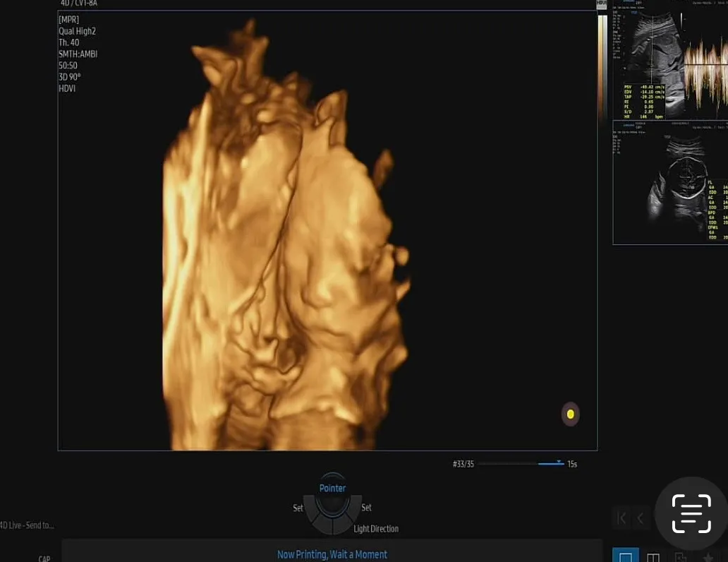
Task: Click the 3D fetal rendering view
Action: pos(327,231)
